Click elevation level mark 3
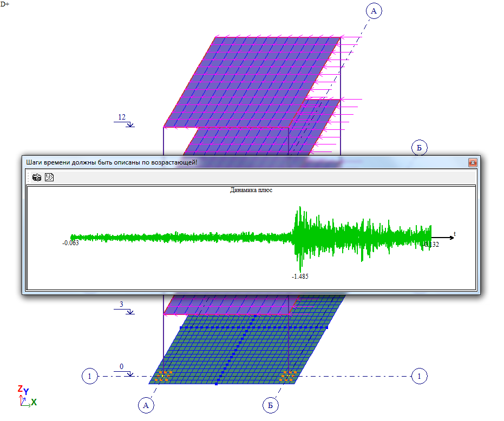This screenshot has width=504, height=421. click(122, 305)
